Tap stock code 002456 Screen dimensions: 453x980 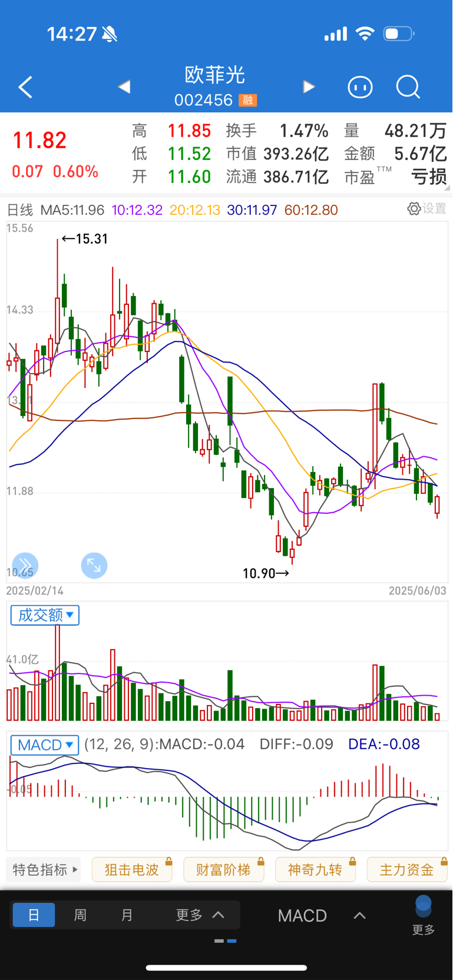tap(204, 100)
